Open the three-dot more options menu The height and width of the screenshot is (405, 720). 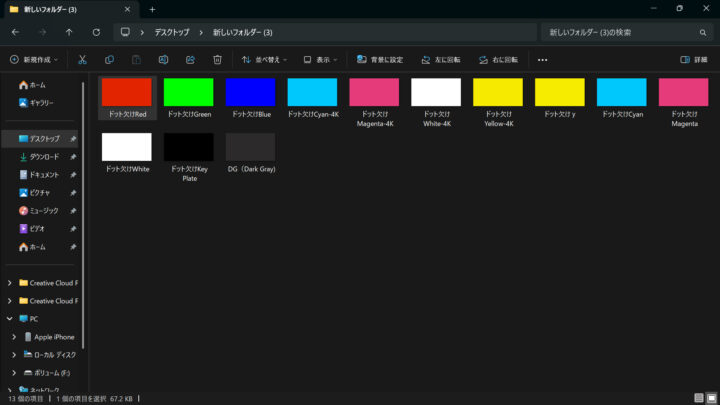543,60
